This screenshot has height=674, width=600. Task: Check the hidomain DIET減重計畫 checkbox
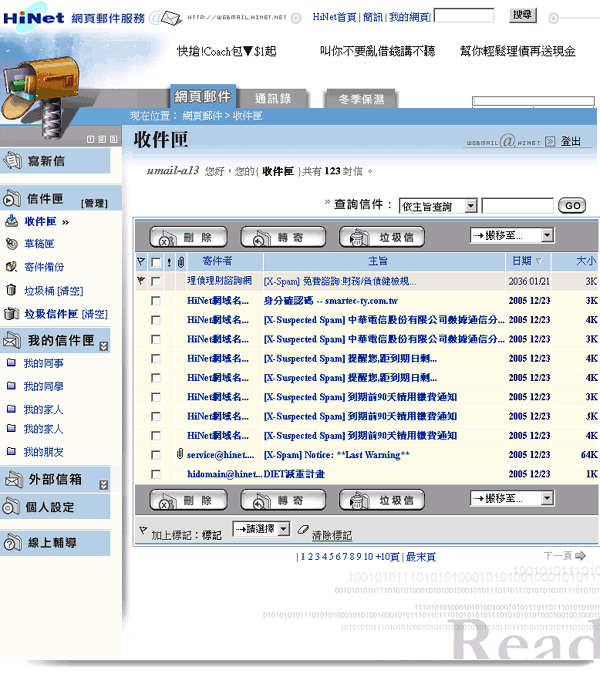pyautogui.click(x=156, y=474)
